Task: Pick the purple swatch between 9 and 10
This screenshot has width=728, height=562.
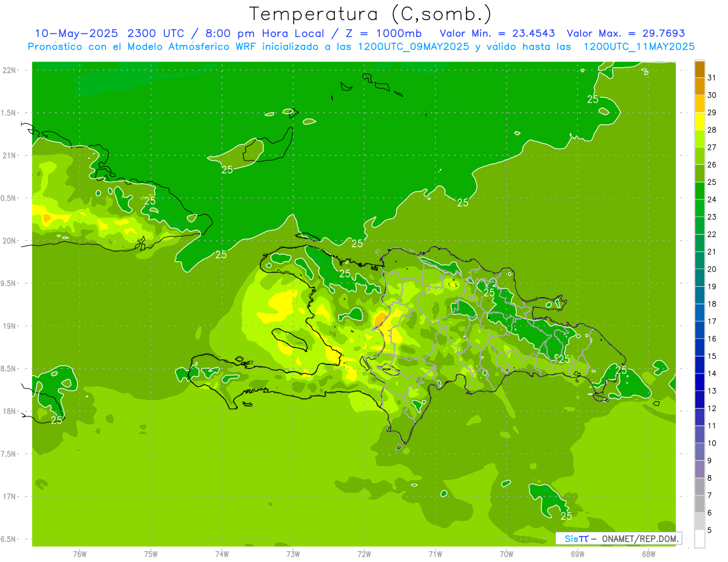Action: tap(699, 452)
